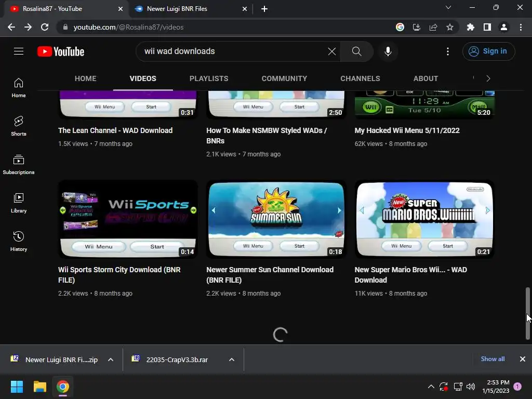
Task: Click the browser address bar URL
Action: point(129,27)
